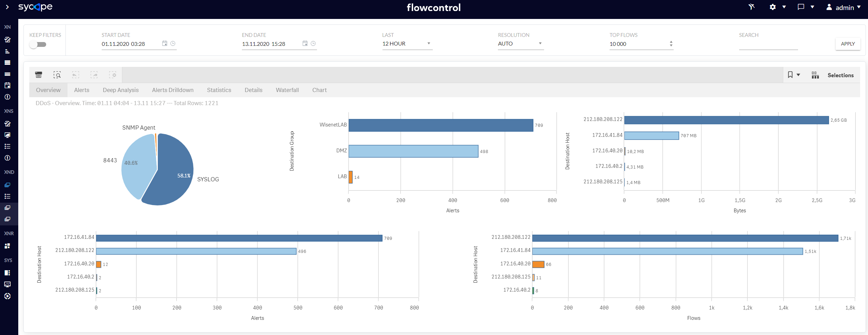Open the bulleted list icon under XND
The width and height of the screenshot is (868, 335).
click(7, 196)
